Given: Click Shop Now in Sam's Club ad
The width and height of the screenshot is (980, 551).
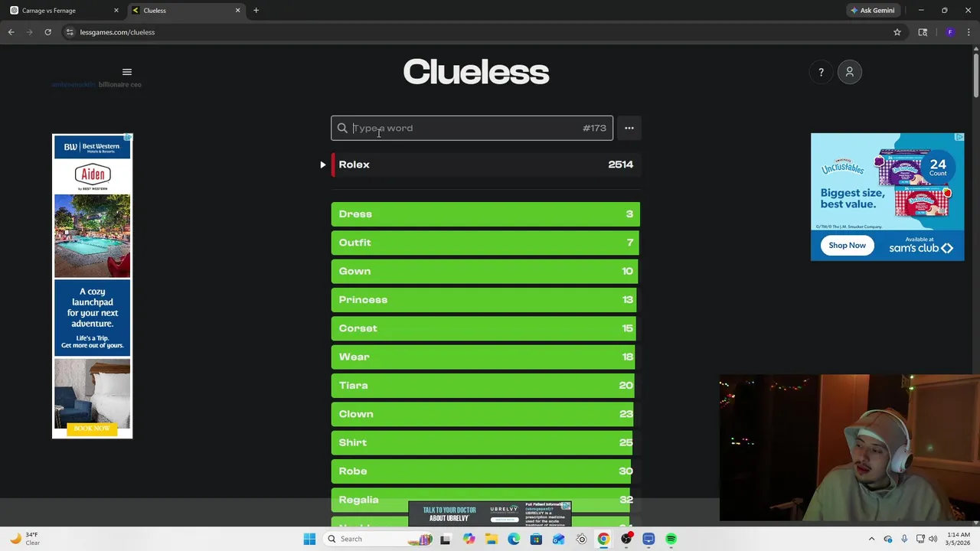Looking at the screenshot, I should [847, 245].
